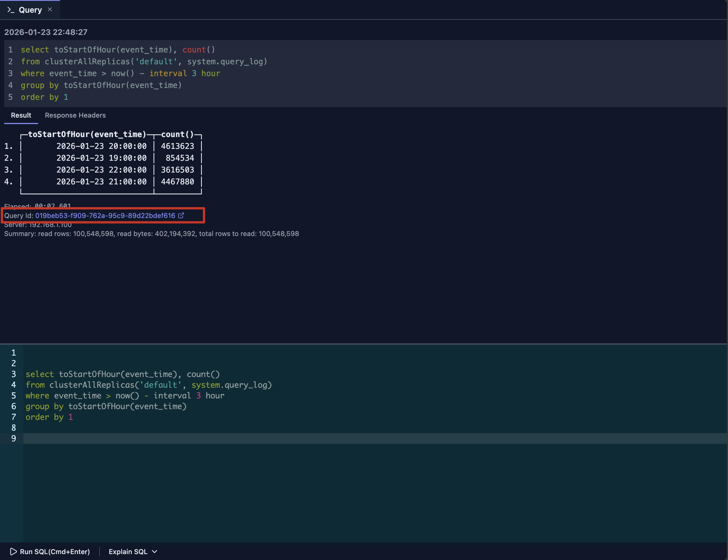Open query details via Query Id link
Screen dimensions: 728x560
tap(105, 216)
